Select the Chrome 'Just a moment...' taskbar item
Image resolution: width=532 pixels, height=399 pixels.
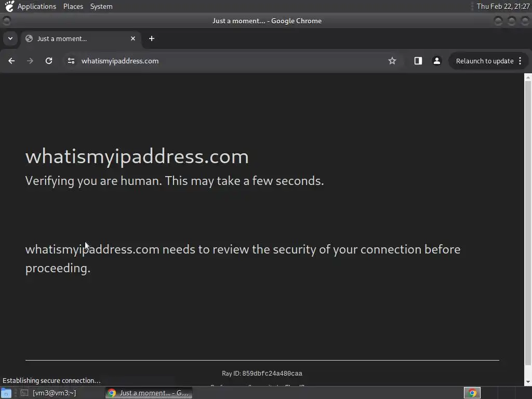[149, 393]
